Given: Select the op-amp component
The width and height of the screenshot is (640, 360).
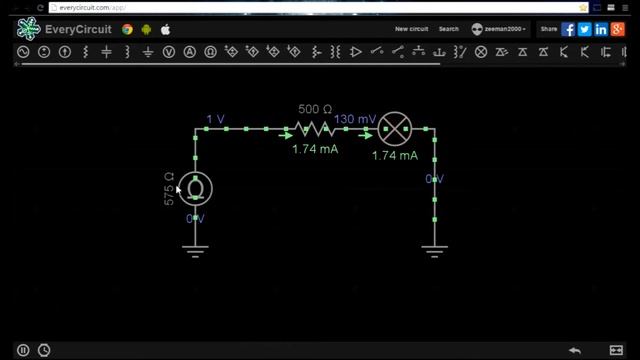Looking at the screenshot, I should coord(356,52).
